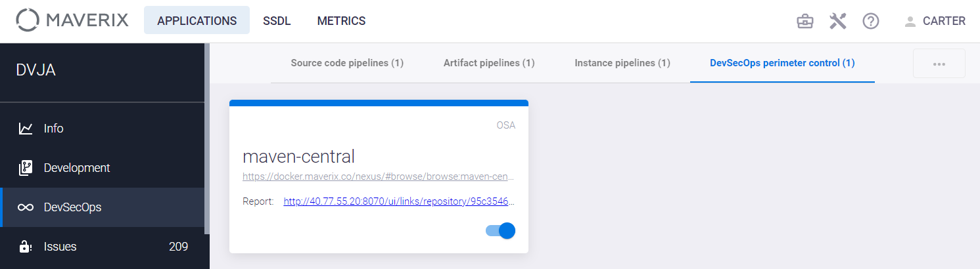
Task: Open the Instance pipelines tab
Action: coord(622,63)
